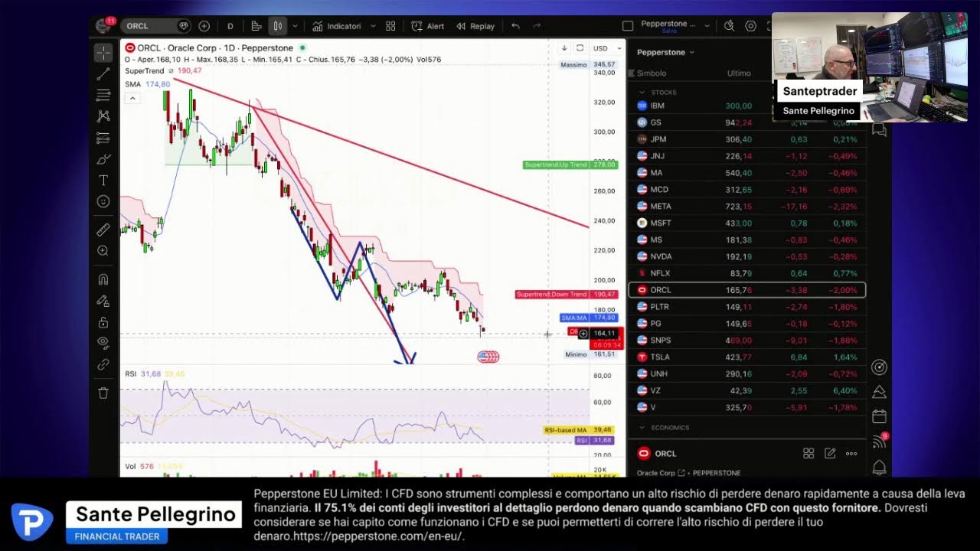This screenshot has height=551, width=980.
Task: Open JPM row in the watchlist
Action: point(746,139)
